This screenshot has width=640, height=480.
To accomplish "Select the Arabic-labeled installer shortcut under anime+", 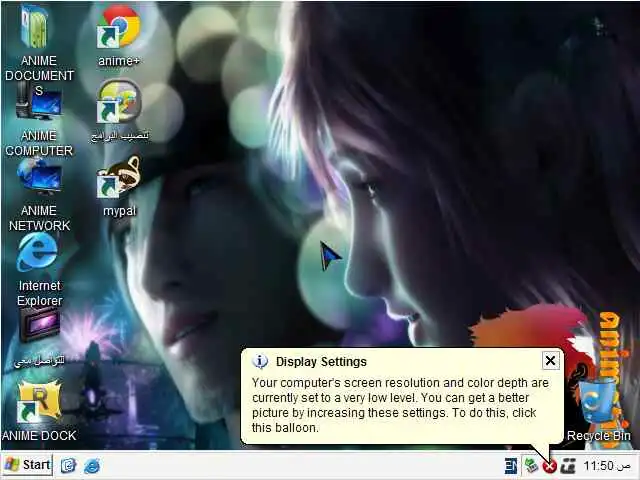I will pyautogui.click(x=119, y=102).
